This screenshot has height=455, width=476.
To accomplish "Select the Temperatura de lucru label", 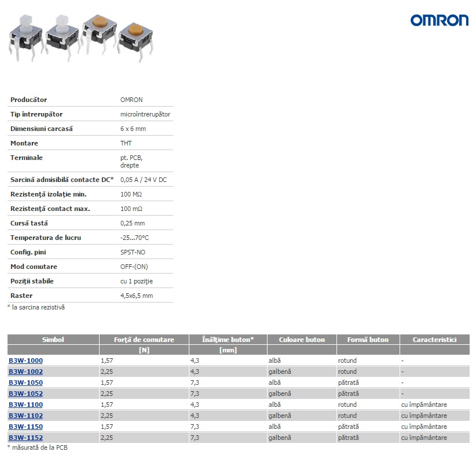I will click(x=46, y=238).
